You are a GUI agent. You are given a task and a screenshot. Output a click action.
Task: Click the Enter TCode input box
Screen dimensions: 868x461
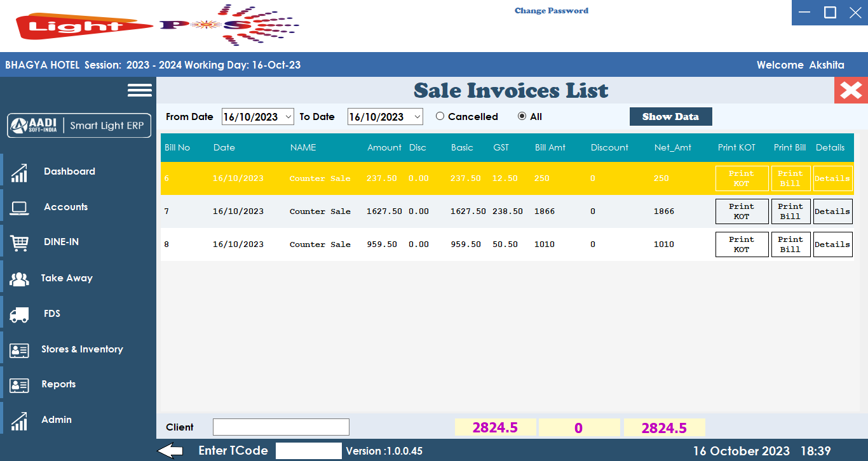coord(308,451)
